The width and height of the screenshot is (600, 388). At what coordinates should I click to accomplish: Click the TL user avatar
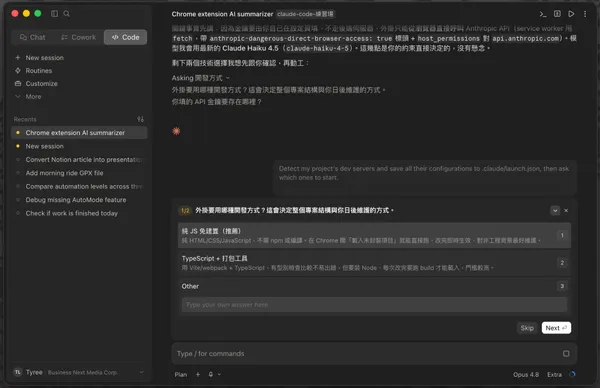pos(18,372)
